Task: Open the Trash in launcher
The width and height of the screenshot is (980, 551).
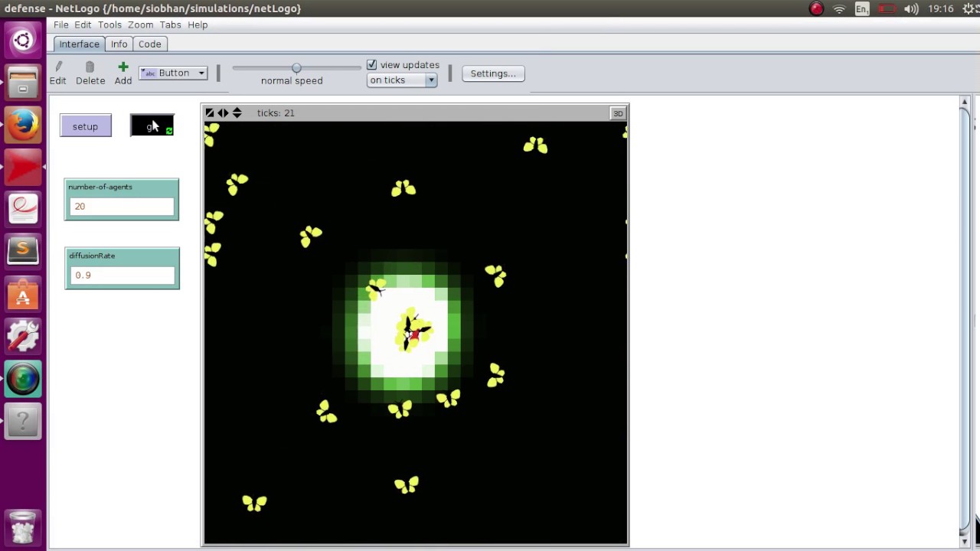Action: click(23, 527)
